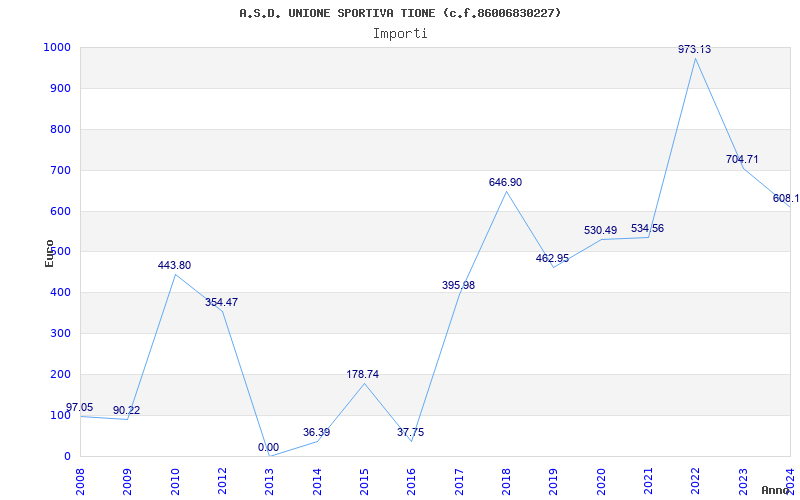Click y-axis value 0

coord(67,456)
